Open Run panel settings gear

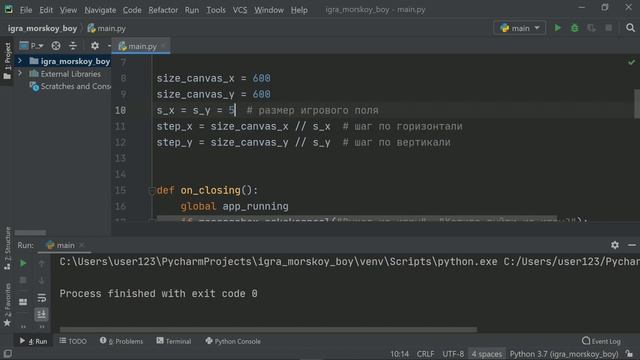point(615,245)
